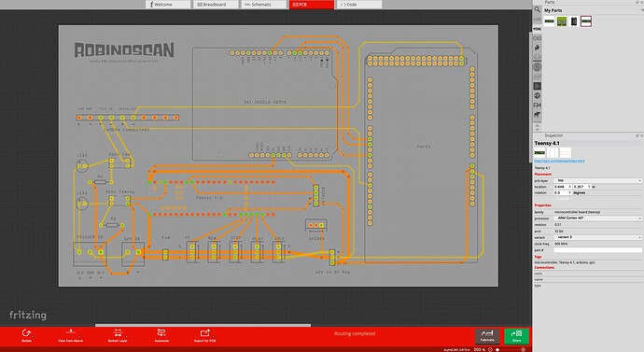Screen dimensions: 644x352
Task: Switch to the Schematic tab
Action: tap(262, 5)
